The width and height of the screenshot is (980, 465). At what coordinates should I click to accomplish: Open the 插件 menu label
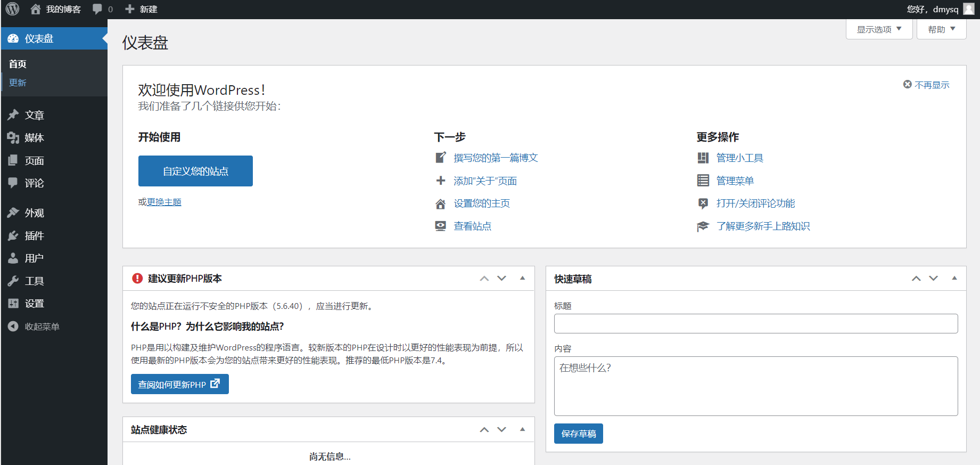click(35, 236)
